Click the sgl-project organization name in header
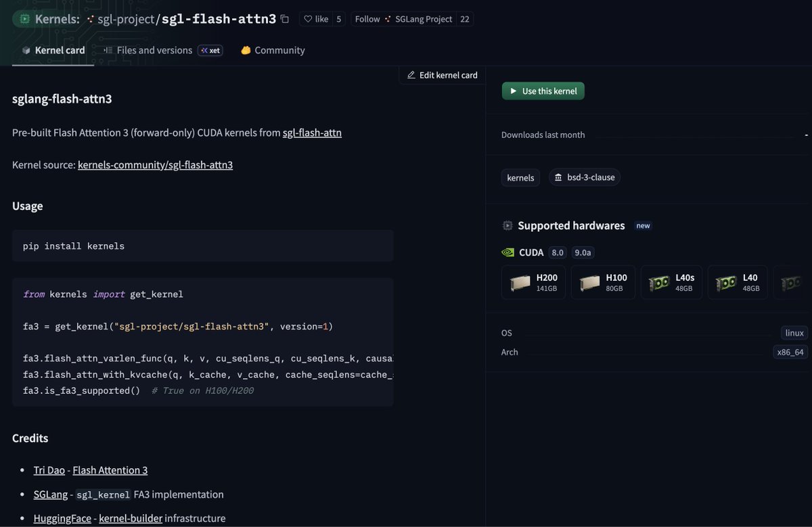Image resolution: width=812 pixels, height=527 pixels. click(x=126, y=19)
